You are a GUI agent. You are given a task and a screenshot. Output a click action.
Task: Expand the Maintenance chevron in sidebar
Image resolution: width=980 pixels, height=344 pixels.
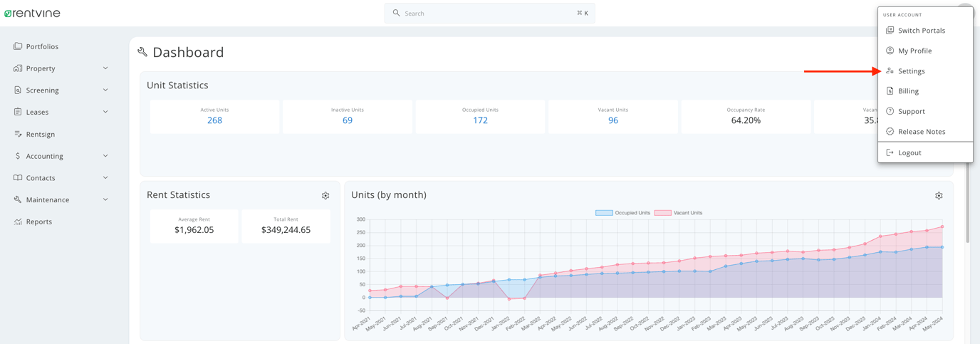[105, 200]
